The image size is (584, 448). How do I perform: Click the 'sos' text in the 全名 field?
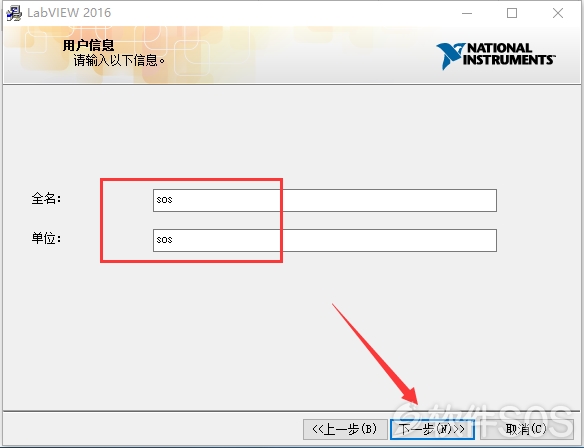(164, 200)
